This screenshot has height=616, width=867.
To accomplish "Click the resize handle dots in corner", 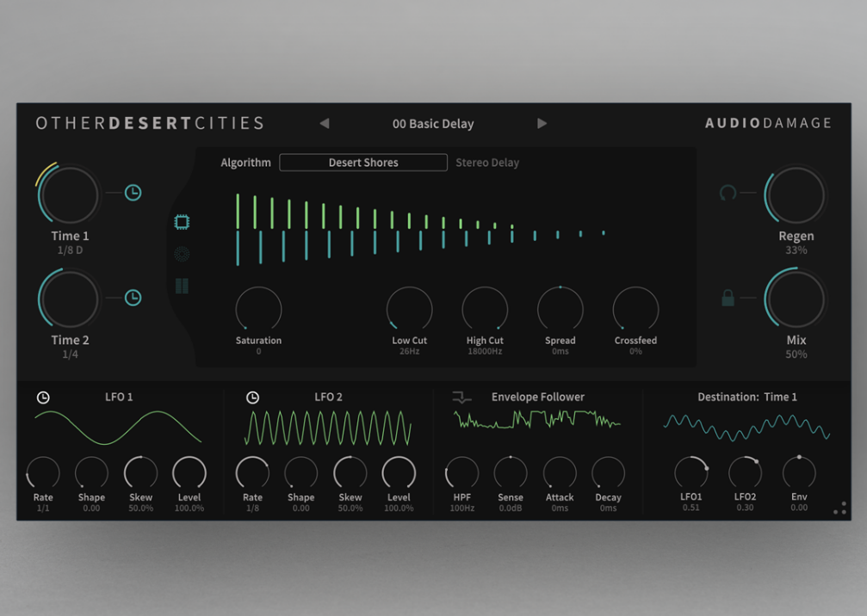I will click(x=840, y=508).
